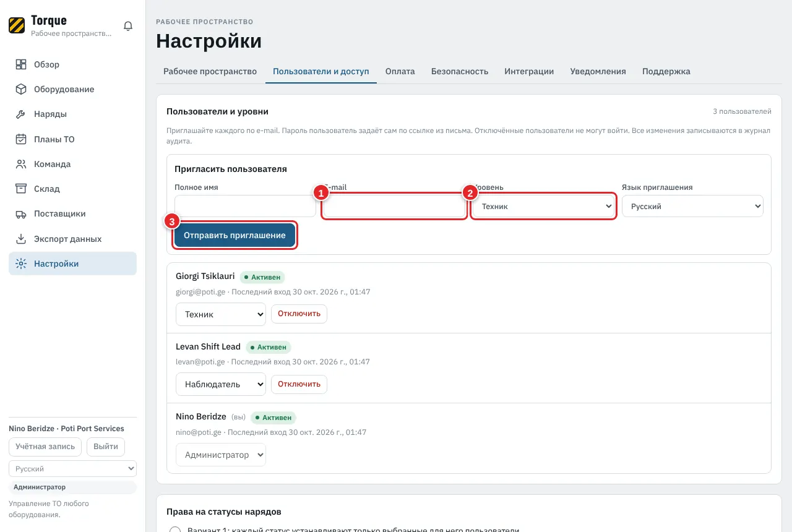Click Отправить приглашение button
The height and width of the screenshot is (532, 792).
tap(235, 235)
